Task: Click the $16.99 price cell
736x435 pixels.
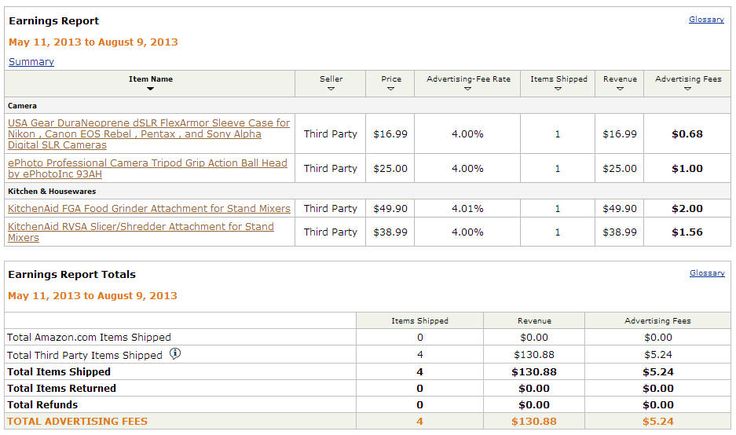Action: coord(390,134)
